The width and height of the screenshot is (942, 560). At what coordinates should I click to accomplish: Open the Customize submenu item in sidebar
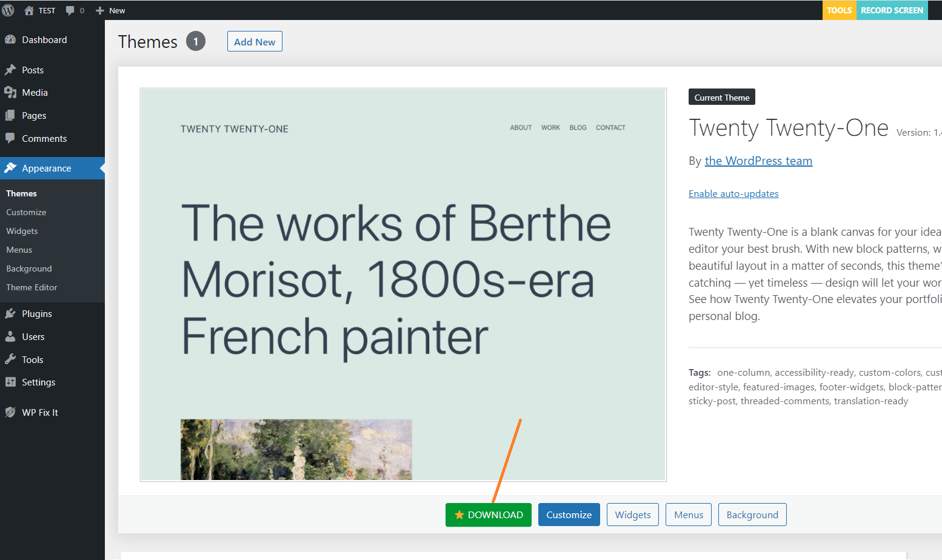click(x=26, y=212)
